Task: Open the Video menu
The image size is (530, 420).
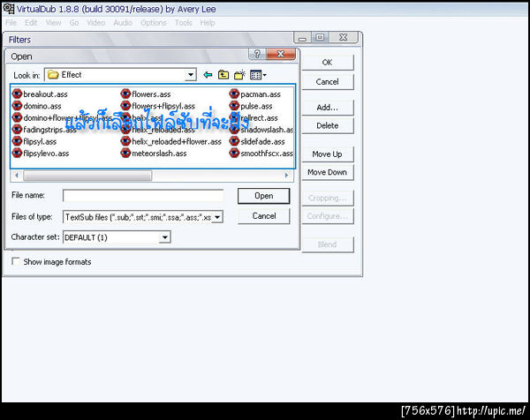Action: (96, 23)
